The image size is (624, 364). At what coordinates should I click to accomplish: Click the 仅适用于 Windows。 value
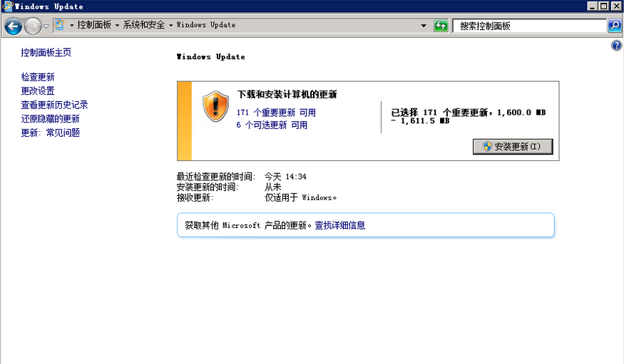300,197
